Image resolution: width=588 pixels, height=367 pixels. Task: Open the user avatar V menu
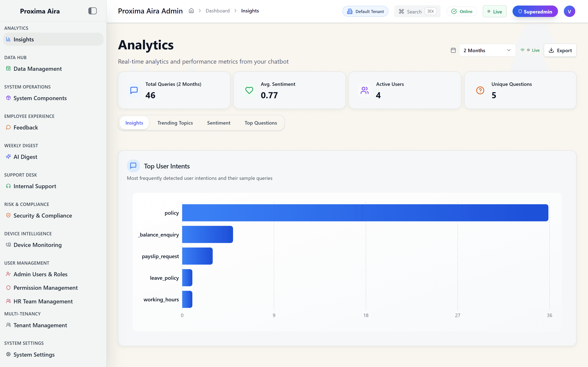click(x=569, y=11)
